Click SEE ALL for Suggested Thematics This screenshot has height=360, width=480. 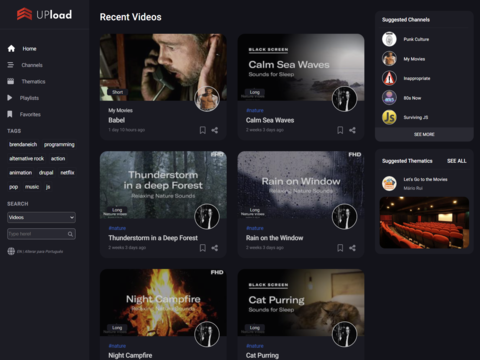457,161
